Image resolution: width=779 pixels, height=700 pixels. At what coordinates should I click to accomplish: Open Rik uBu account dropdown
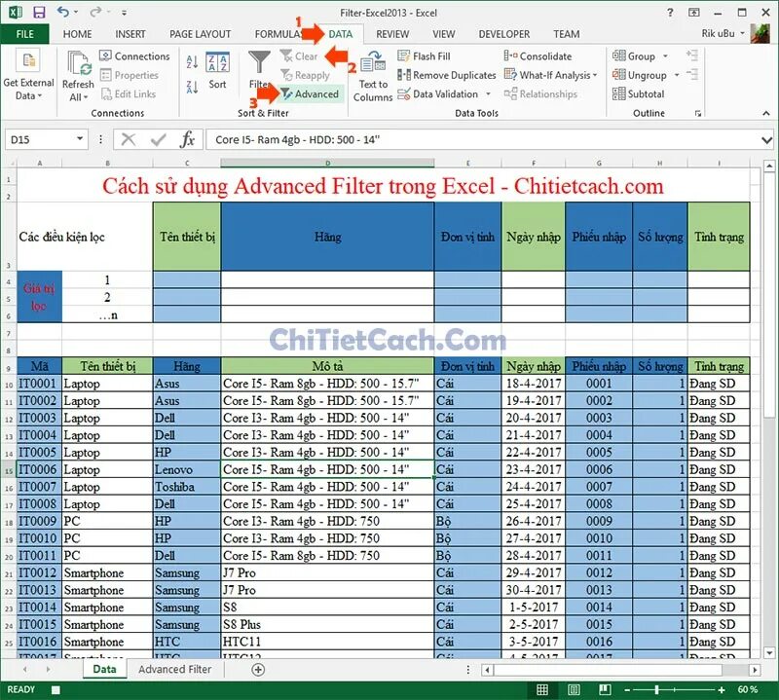743,33
